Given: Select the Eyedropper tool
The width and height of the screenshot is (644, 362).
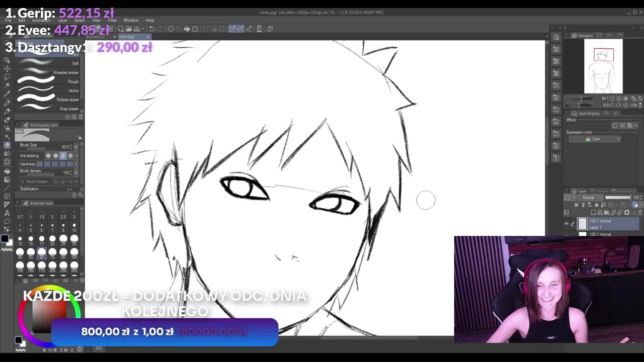Looking at the screenshot, I should [7, 94].
